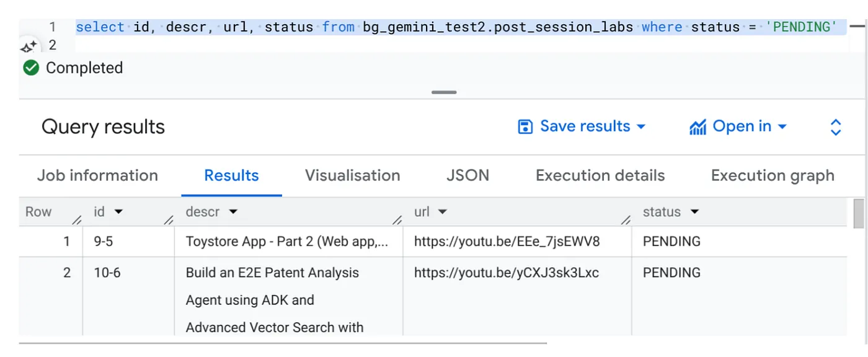Click the url column resize handle
Viewport: 868px width, 357px height.
[x=626, y=219]
